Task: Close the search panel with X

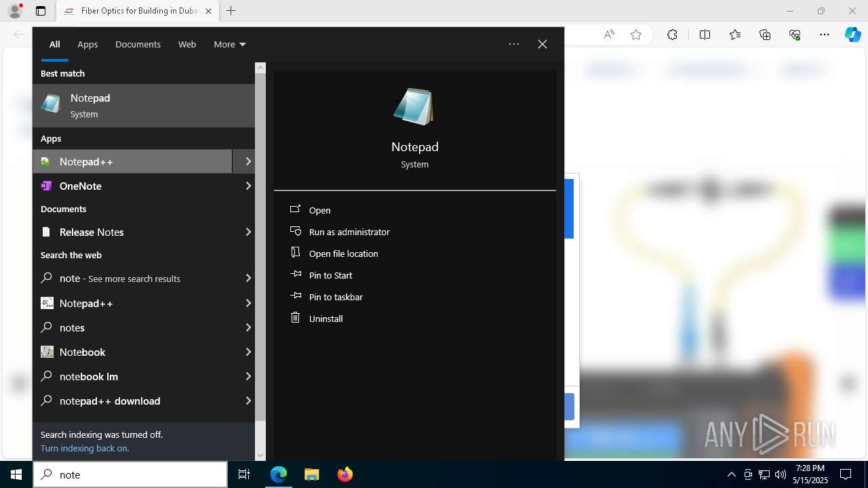Action: tap(542, 44)
